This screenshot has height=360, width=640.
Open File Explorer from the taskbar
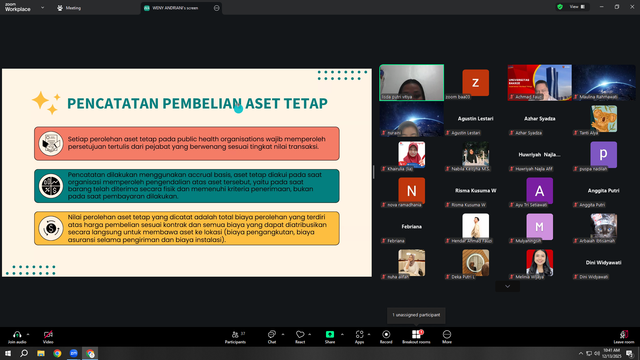pos(41,353)
